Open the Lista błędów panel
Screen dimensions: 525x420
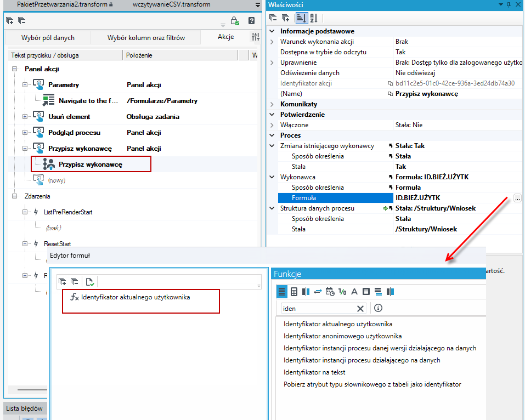tap(25, 408)
